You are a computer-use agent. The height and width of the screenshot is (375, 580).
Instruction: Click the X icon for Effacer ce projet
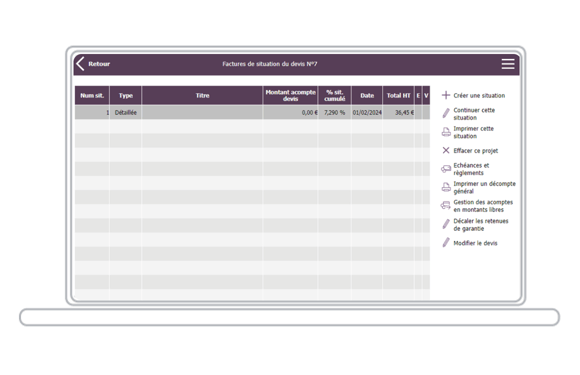click(446, 151)
